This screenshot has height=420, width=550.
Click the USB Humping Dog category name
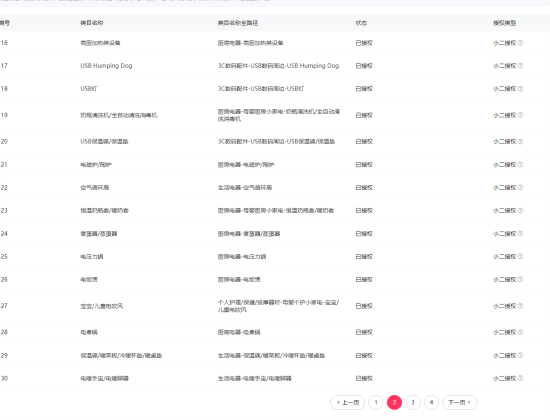(x=106, y=66)
